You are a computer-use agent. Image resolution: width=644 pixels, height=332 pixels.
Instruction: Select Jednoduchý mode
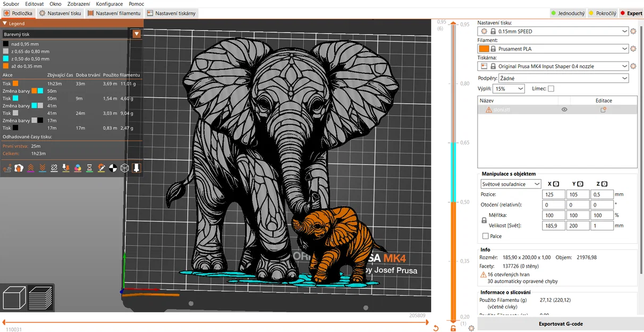[x=567, y=13]
